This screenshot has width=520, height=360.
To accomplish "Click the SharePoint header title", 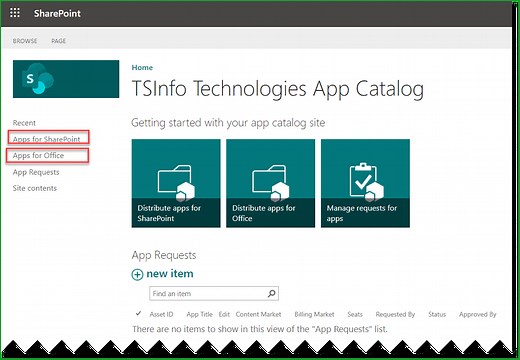I will click(57, 13).
